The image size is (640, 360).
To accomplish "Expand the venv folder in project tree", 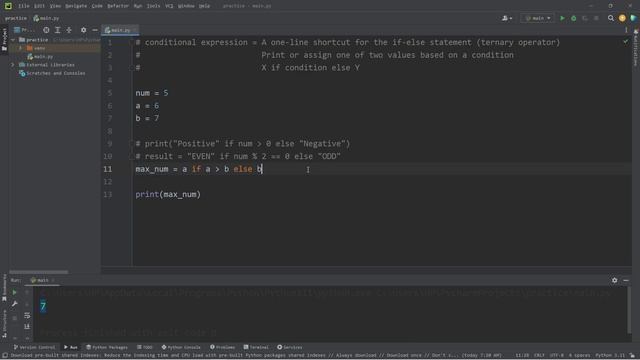I will coord(21,48).
